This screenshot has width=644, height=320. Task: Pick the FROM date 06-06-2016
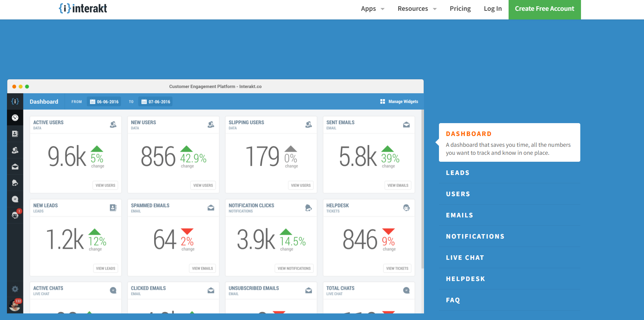pos(104,102)
